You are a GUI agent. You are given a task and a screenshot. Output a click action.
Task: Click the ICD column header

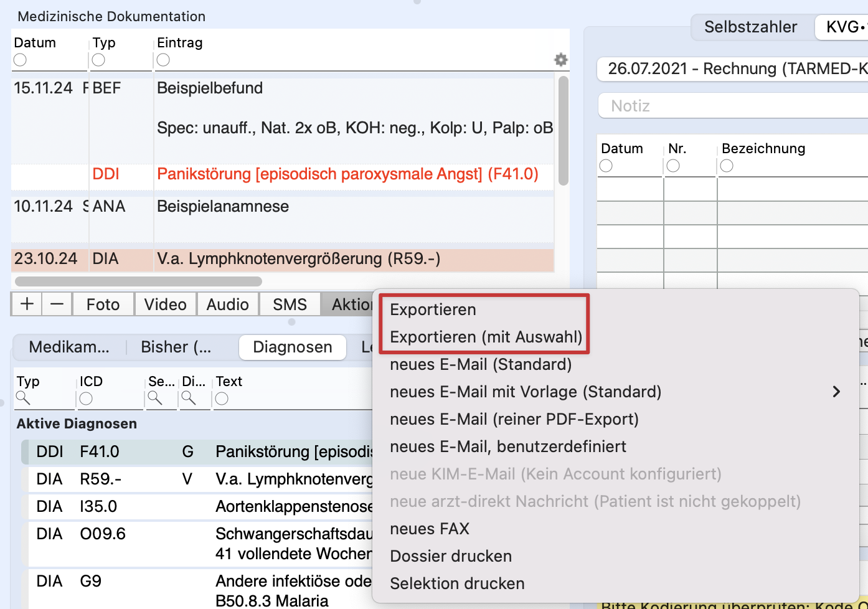pyautogui.click(x=91, y=381)
